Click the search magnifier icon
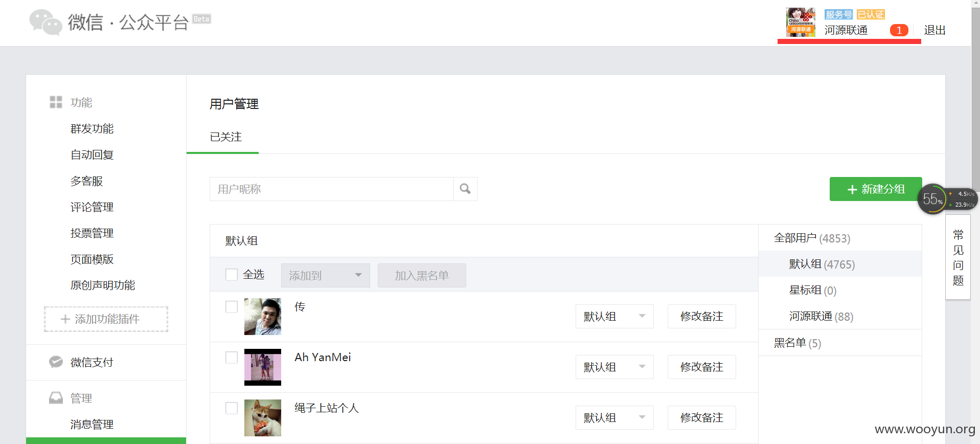 click(465, 189)
